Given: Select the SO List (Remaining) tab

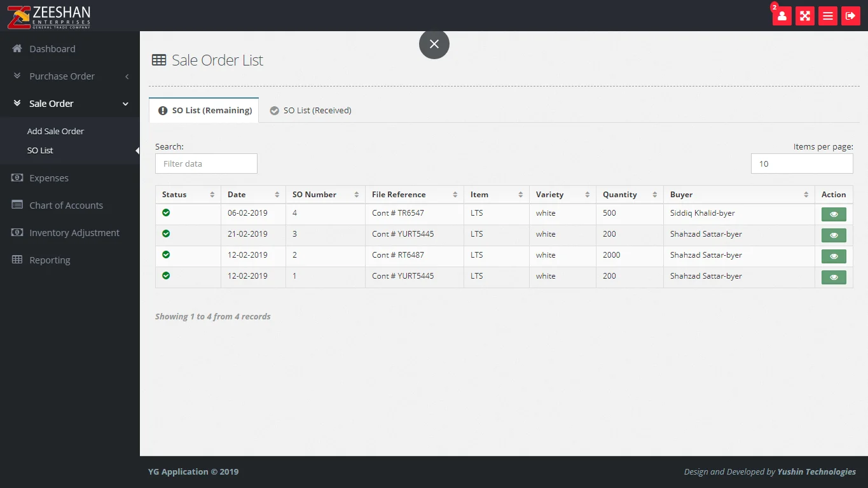Looking at the screenshot, I should coord(205,111).
